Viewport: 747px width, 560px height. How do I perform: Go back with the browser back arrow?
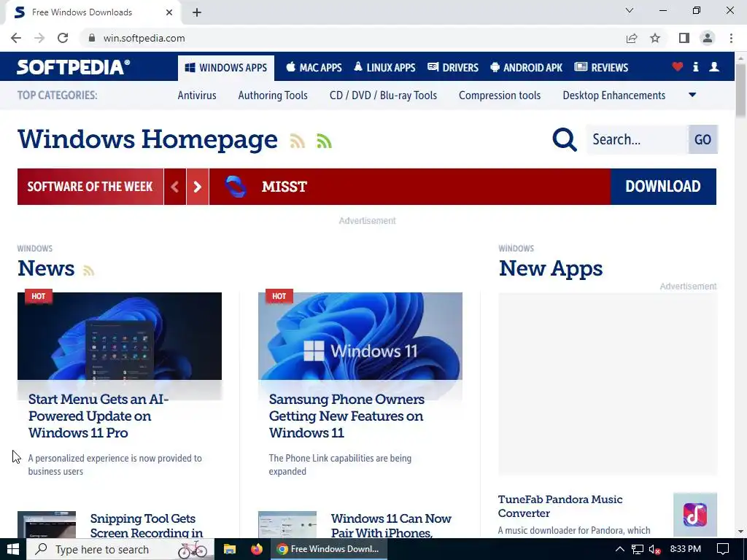point(16,38)
